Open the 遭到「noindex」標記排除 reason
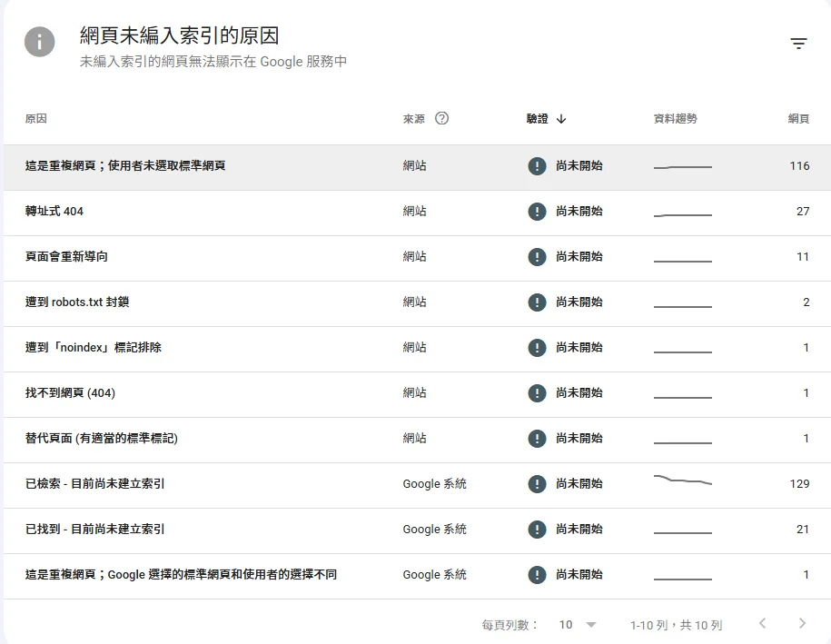Viewport: 831px width, 644px height. pos(94,348)
